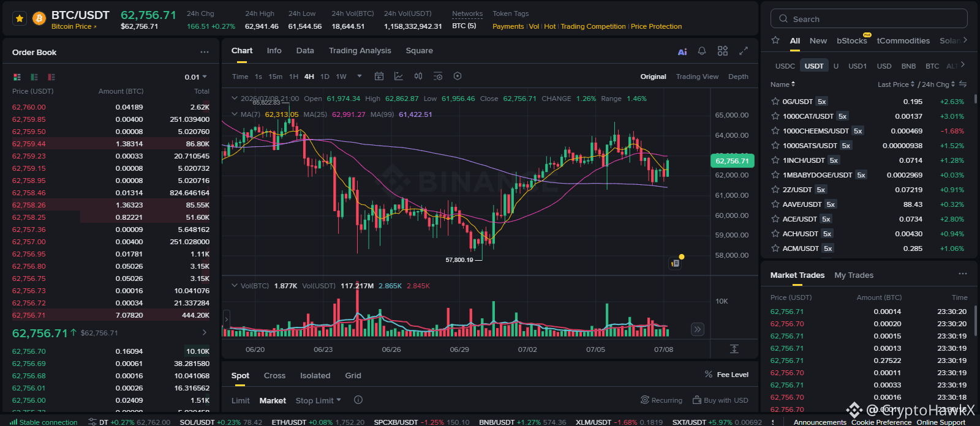Select the 15m time interval
The image size is (980, 426).
(276, 77)
